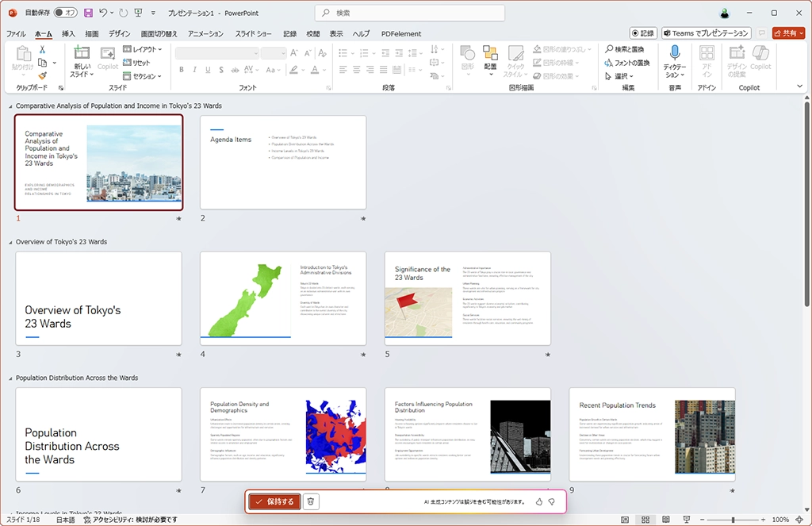Select slide 5 Significance of the 23 Wards
812x526 pixels.
[468, 298]
